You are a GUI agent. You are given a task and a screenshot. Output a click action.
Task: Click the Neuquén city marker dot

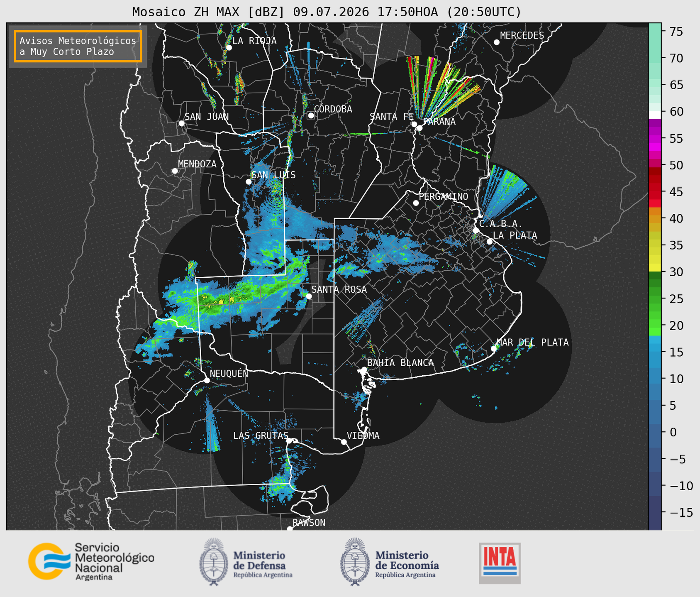[207, 380]
